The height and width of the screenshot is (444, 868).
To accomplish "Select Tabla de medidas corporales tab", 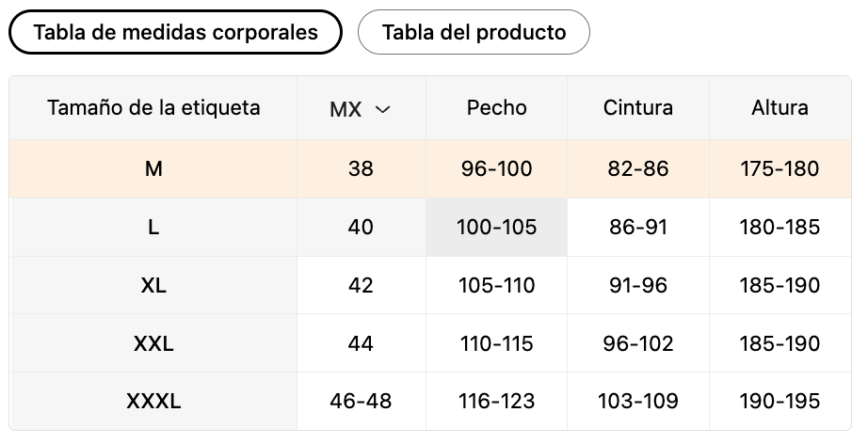I will 175,32.
